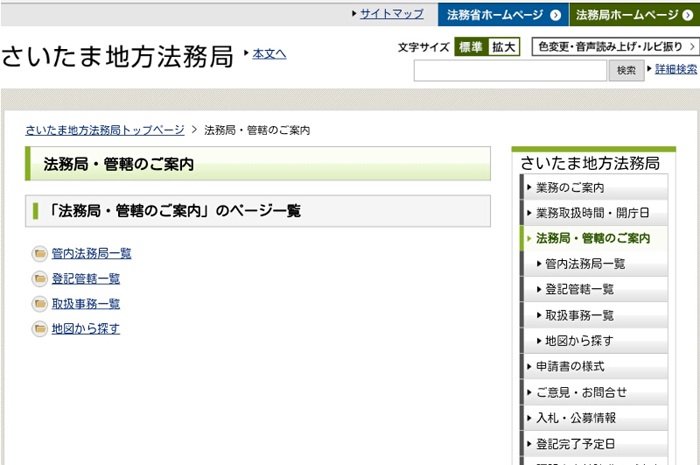Jump to 本文へ link
The image size is (700, 465).
pos(269,54)
